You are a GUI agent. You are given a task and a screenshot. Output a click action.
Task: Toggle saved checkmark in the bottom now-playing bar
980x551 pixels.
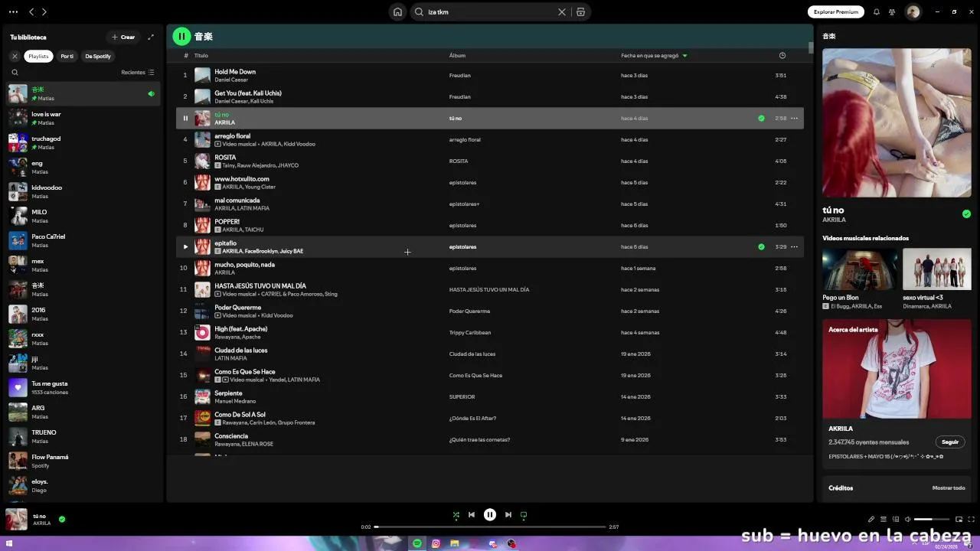pyautogui.click(x=62, y=519)
